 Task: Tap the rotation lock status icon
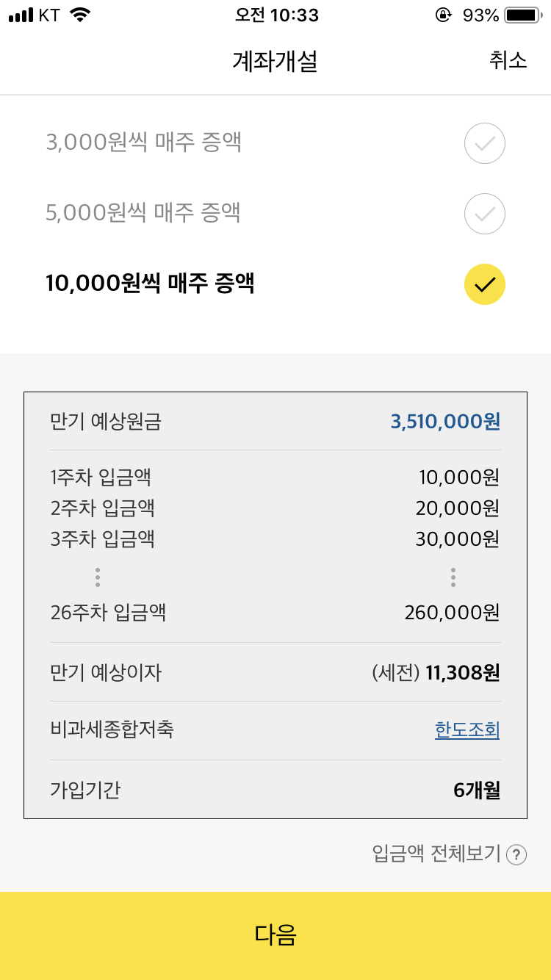[x=443, y=15]
